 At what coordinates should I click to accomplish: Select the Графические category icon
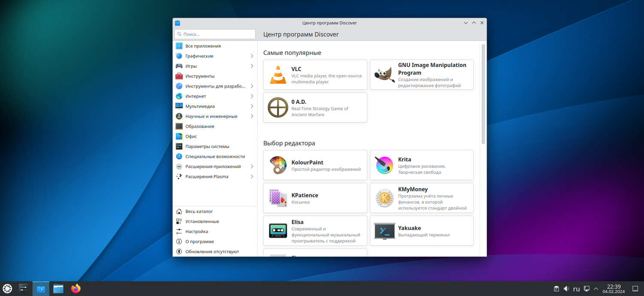tap(179, 56)
